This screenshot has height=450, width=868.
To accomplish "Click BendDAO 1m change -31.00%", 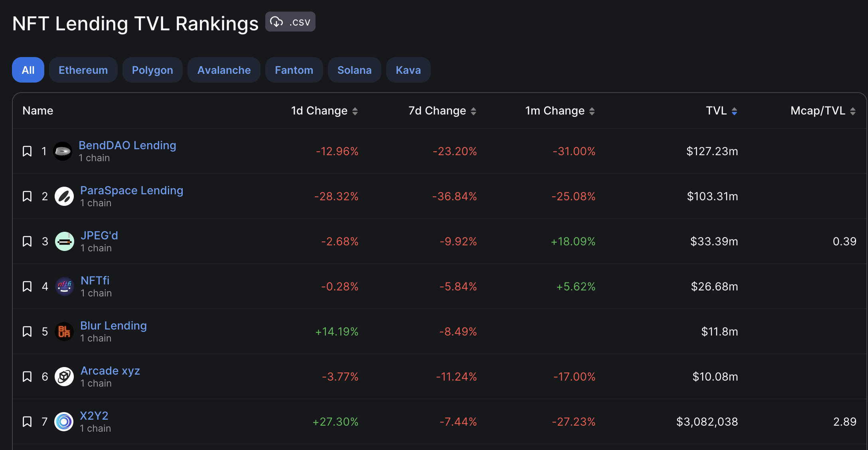I will point(574,151).
